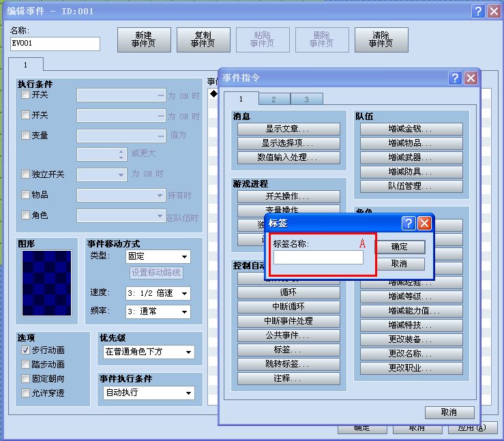Image resolution: width=504 pixels, height=441 pixels.
Task: Switch to event command tab 3
Action: point(307,100)
